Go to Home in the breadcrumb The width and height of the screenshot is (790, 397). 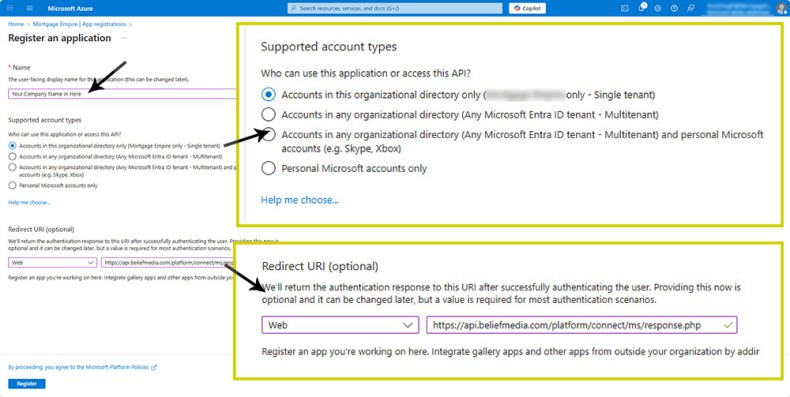16,24
